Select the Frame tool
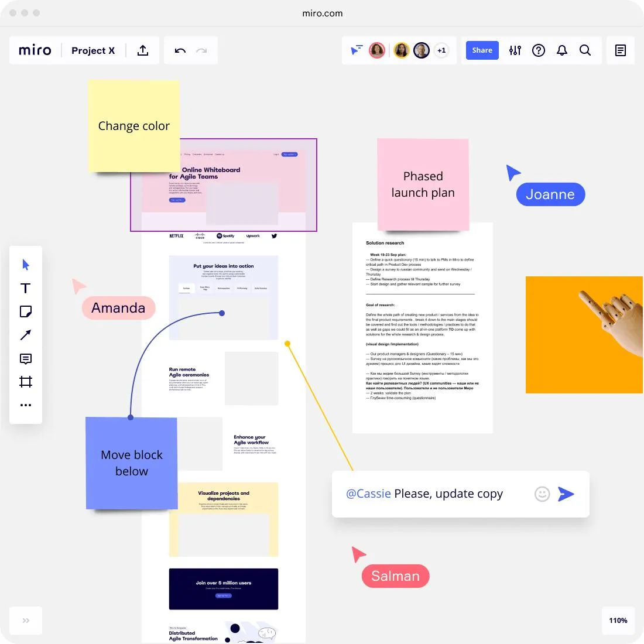The height and width of the screenshot is (644, 644). tap(25, 382)
